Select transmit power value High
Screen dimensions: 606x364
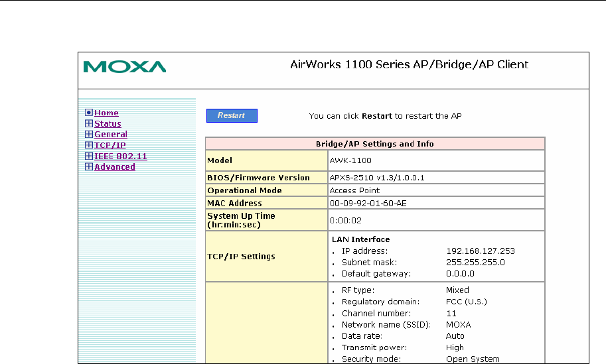pos(455,347)
